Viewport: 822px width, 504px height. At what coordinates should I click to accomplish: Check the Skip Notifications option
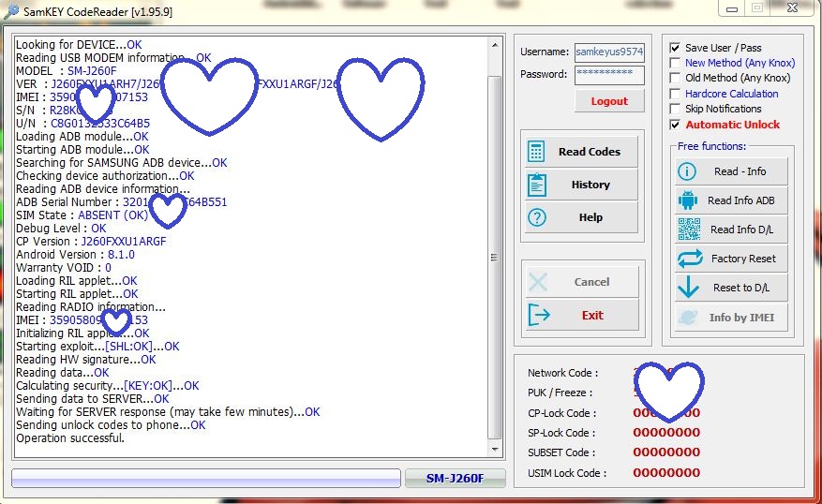675,109
